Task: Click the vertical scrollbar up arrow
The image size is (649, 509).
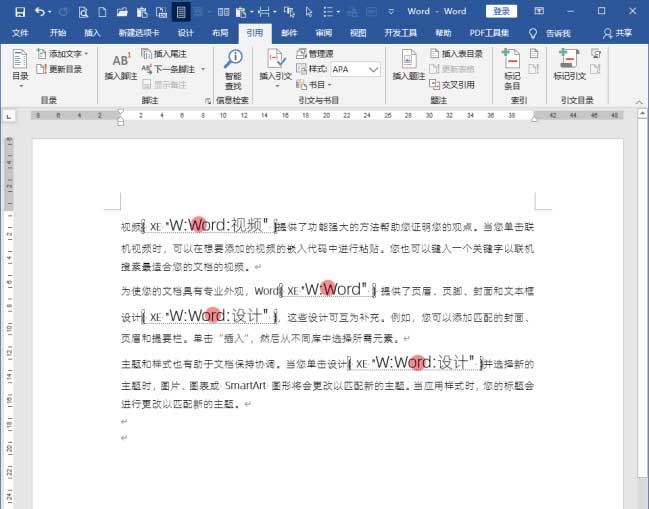Action: click(642, 113)
